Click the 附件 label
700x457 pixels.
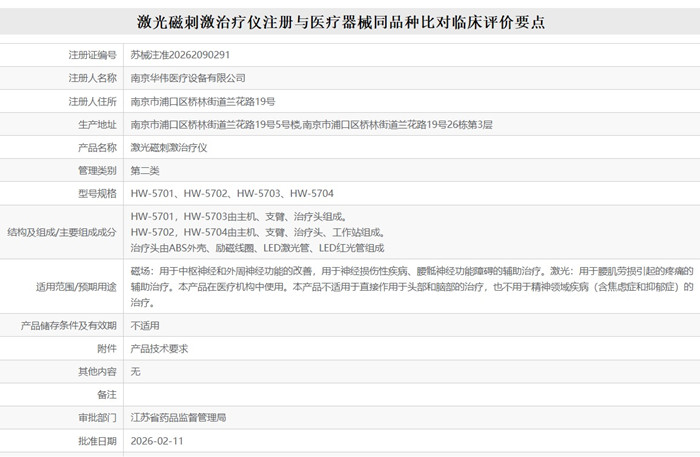107,349
